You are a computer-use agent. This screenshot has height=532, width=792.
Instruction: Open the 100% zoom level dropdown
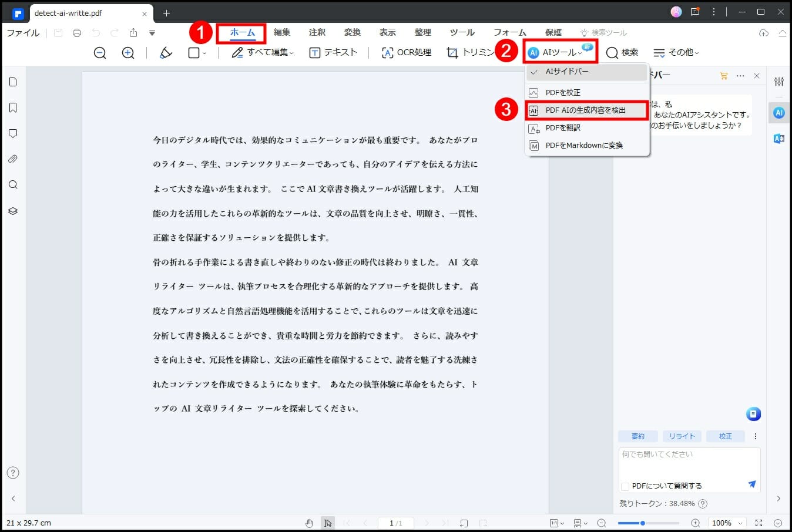point(727,523)
